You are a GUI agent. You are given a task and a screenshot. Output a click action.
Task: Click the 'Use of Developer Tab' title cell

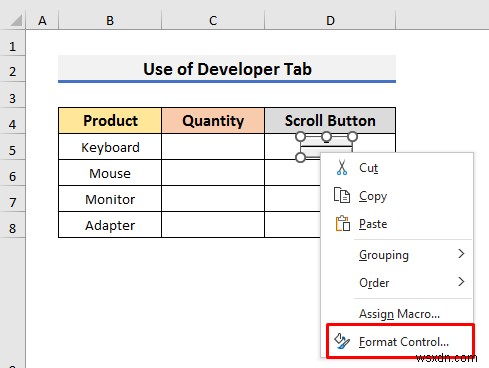(227, 69)
